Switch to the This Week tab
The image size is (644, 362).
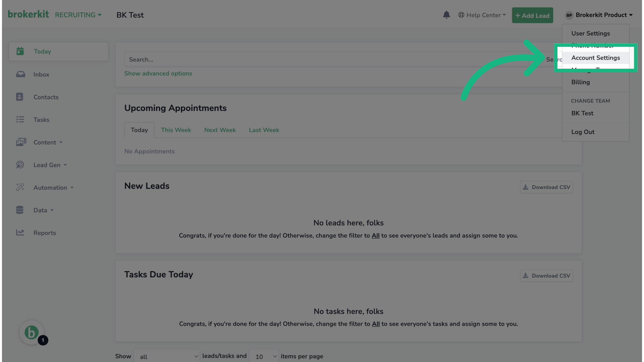pos(176,130)
